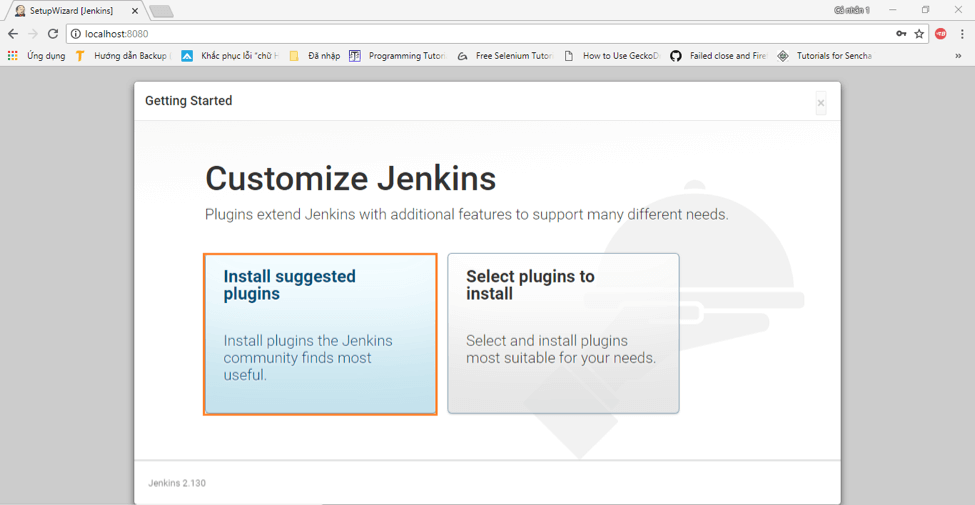975x505 pixels.
Task: Click the red extension icon in toolbar
Action: 941,34
